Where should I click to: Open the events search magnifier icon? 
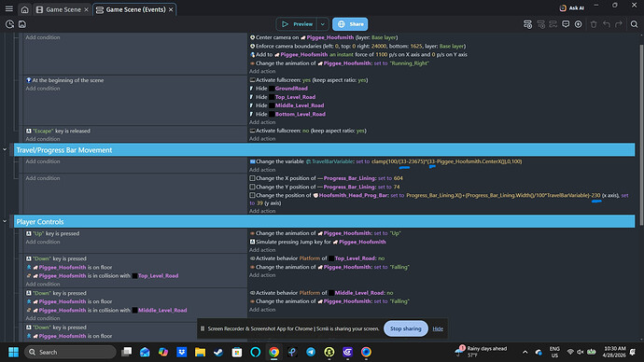click(x=634, y=24)
